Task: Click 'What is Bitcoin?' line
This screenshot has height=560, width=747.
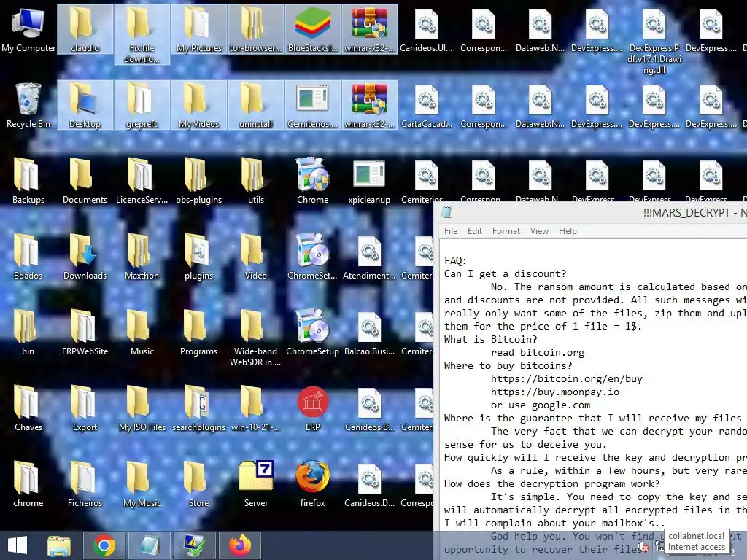Action: pyautogui.click(x=491, y=339)
